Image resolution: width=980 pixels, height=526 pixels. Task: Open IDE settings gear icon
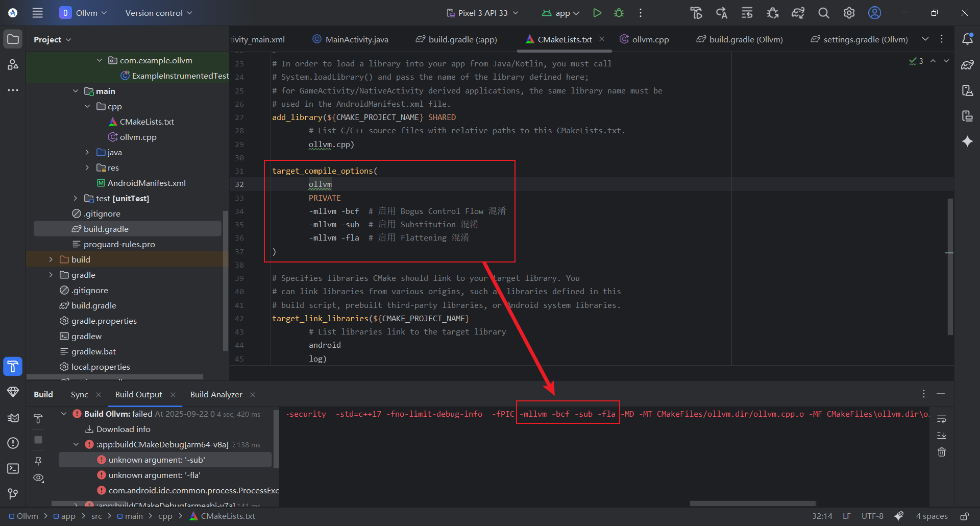point(849,13)
